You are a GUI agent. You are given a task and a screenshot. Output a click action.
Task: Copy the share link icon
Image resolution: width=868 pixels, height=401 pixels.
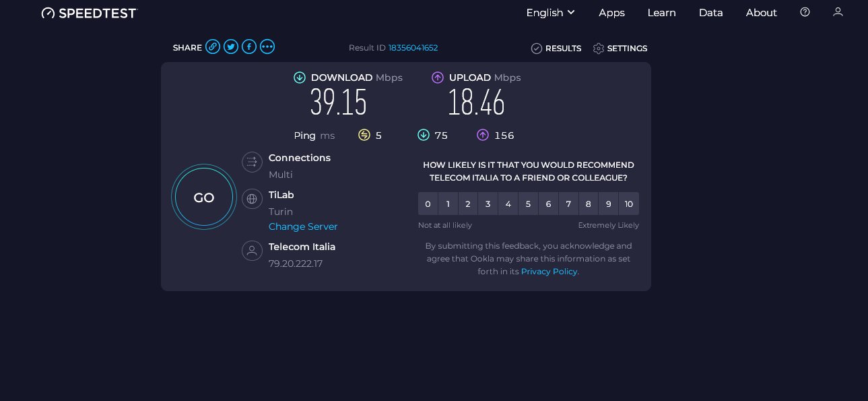(x=213, y=47)
